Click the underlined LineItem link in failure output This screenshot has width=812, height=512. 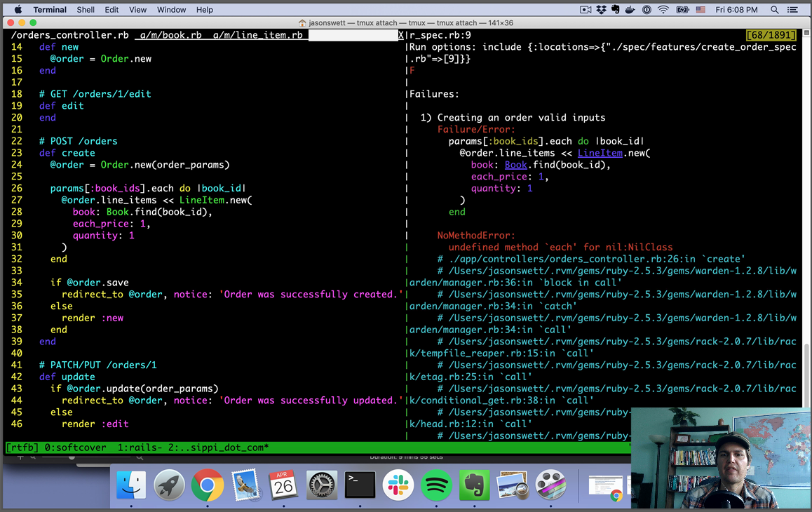pyautogui.click(x=600, y=153)
